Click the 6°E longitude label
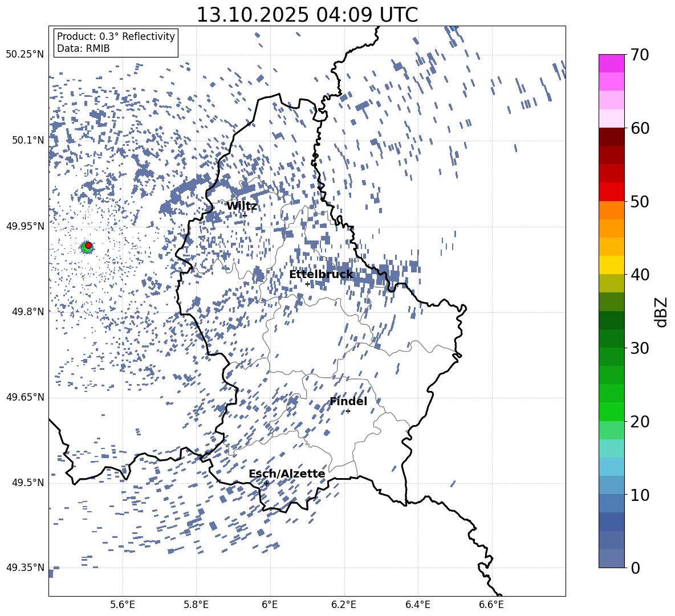675x616 pixels. 270,605
